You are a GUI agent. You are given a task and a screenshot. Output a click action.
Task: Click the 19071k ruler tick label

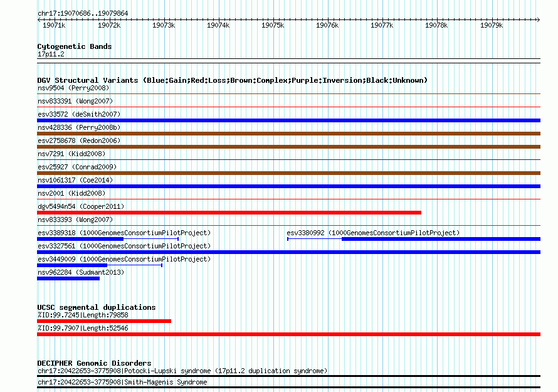54,25
